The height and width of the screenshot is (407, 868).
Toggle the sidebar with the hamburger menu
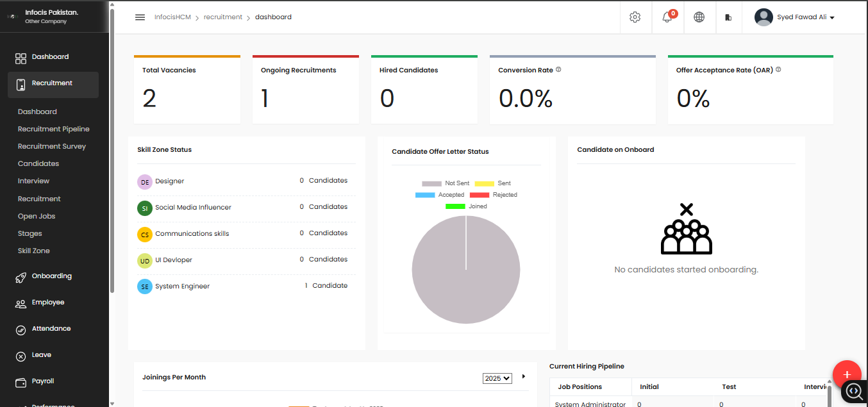140,17
